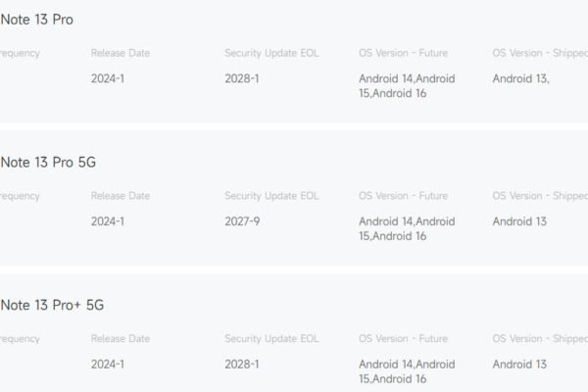
Task: Click 2024-1 release date for Note 13 Pro+ 5G
Action: [108, 365]
